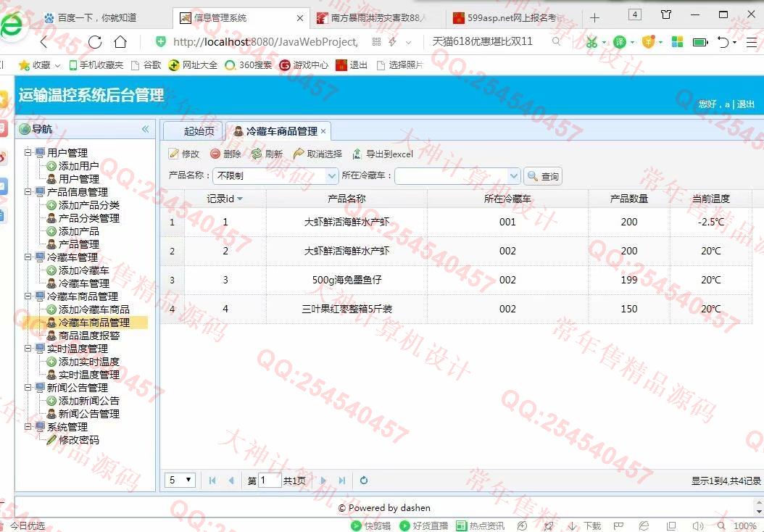Close the 冷藏车商品管理 tab
This screenshot has height=532, width=764.
[x=323, y=131]
